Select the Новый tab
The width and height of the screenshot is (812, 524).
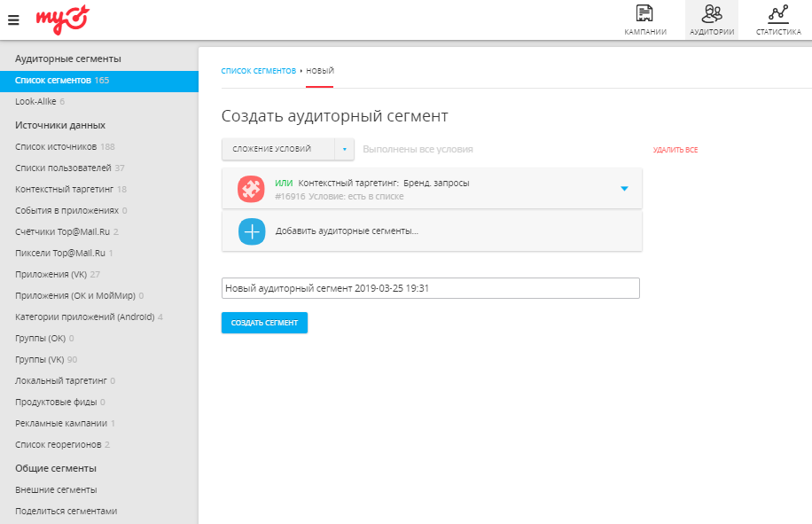pos(320,70)
